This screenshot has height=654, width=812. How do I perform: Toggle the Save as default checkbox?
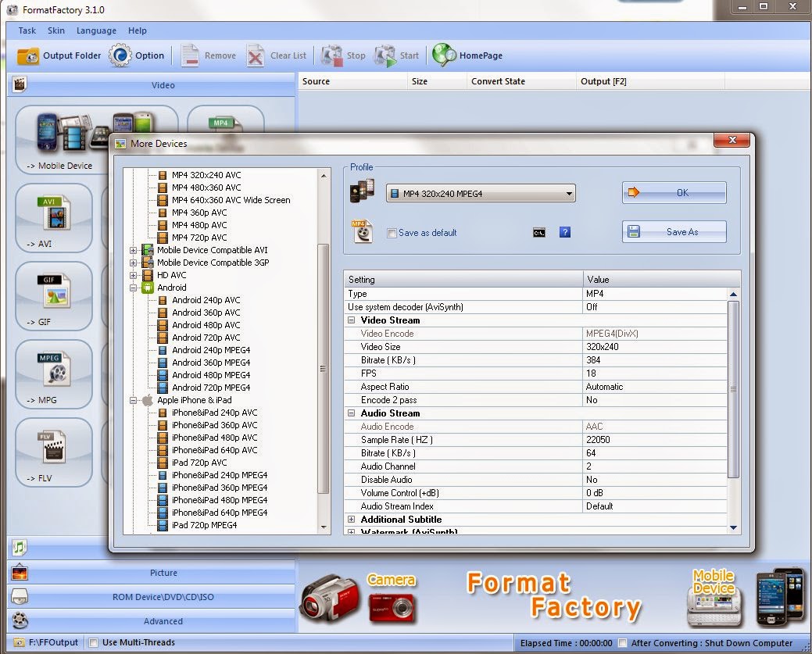(x=392, y=233)
